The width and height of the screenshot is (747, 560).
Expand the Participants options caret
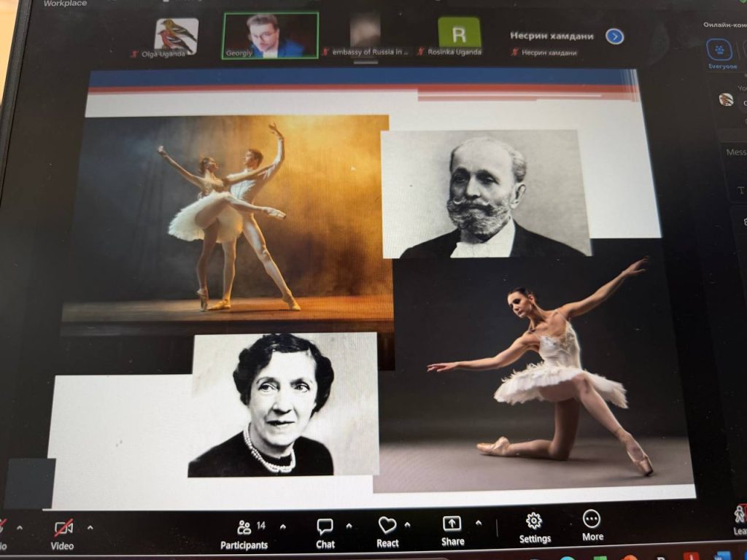[283, 526]
